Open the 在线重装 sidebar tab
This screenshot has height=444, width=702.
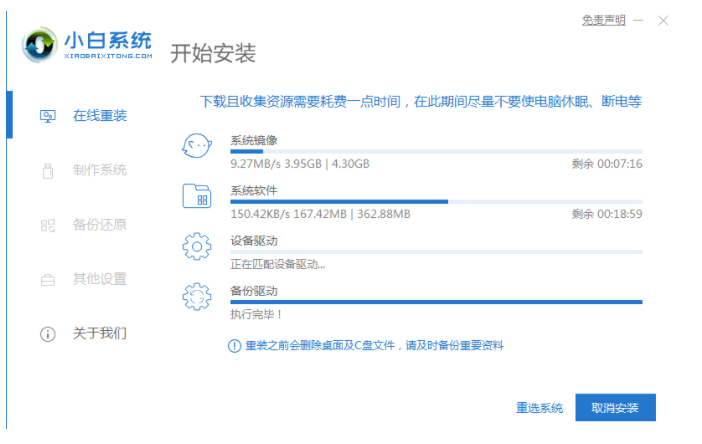point(99,116)
